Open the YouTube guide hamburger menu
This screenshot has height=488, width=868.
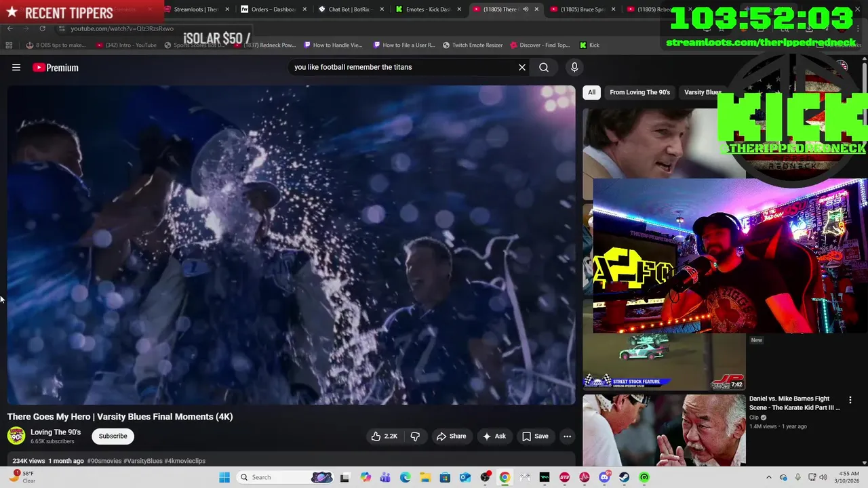[x=16, y=67]
